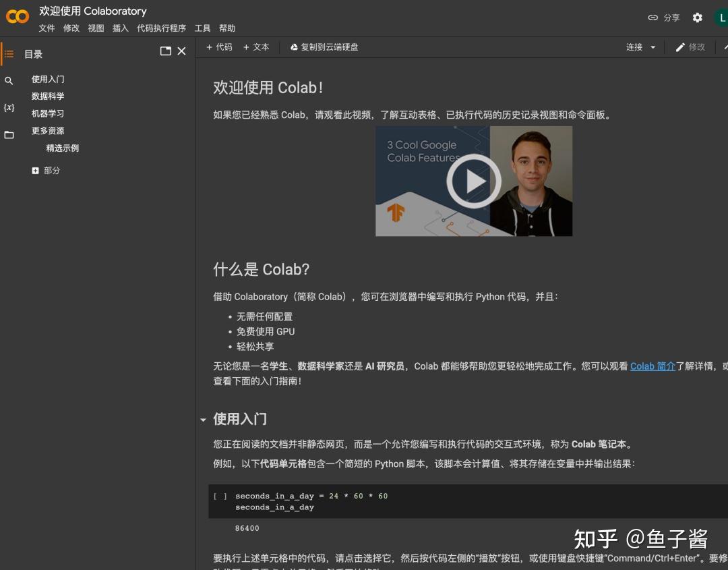728x570 pixels.
Task: Open the table of contents icon
Action: (x=9, y=54)
